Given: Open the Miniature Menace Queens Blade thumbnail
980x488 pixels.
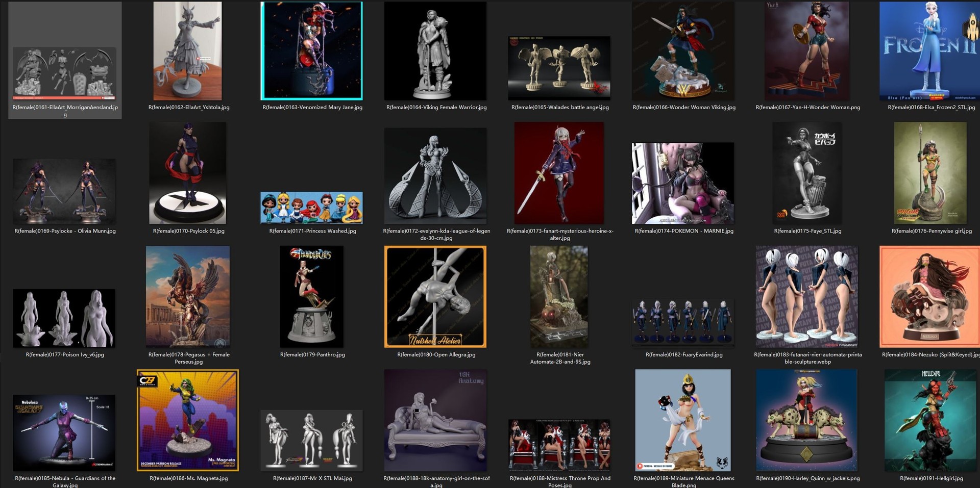Looking at the screenshot, I should [x=683, y=421].
